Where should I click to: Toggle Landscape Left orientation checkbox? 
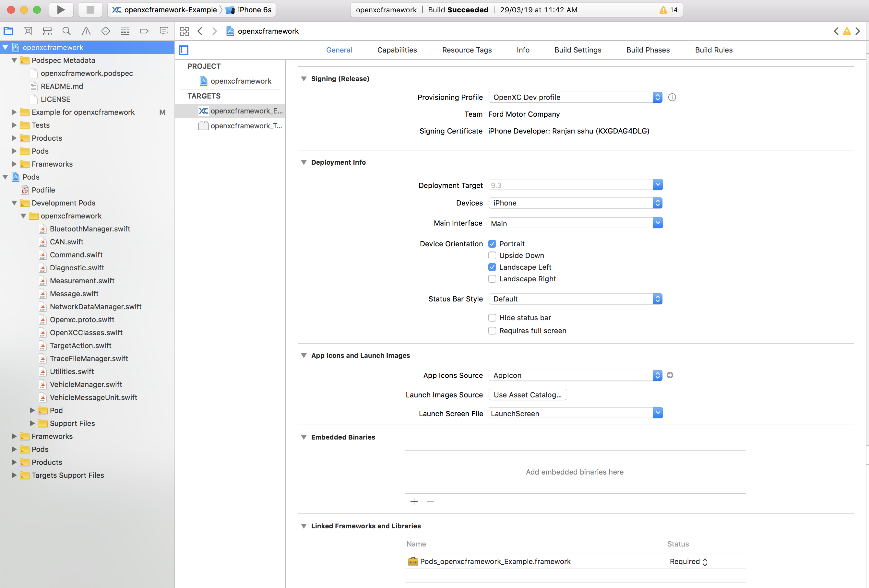pyautogui.click(x=492, y=267)
